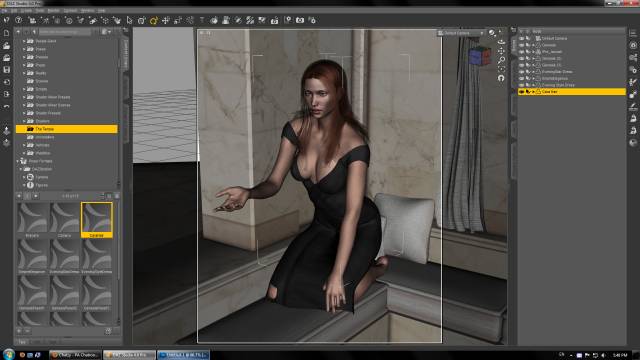Select the Translate move tool in toolbar
Viewport: 640px width, 360px height.
pos(166,20)
